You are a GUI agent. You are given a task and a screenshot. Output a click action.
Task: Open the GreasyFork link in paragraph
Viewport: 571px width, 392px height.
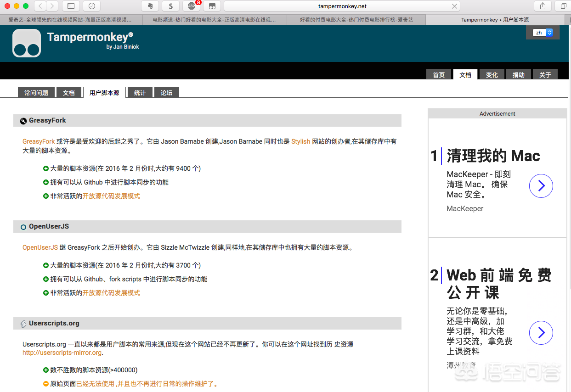point(39,141)
